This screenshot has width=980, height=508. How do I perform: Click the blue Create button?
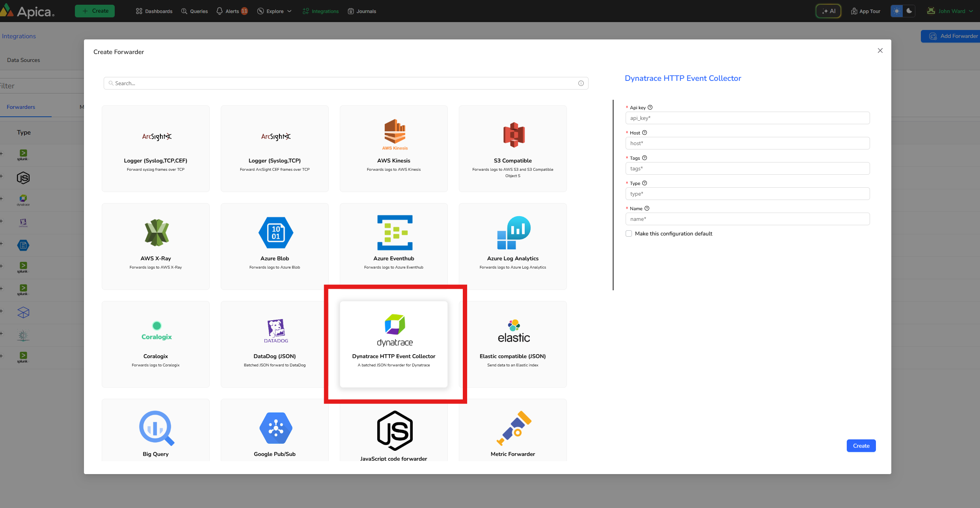(x=861, y=446)
